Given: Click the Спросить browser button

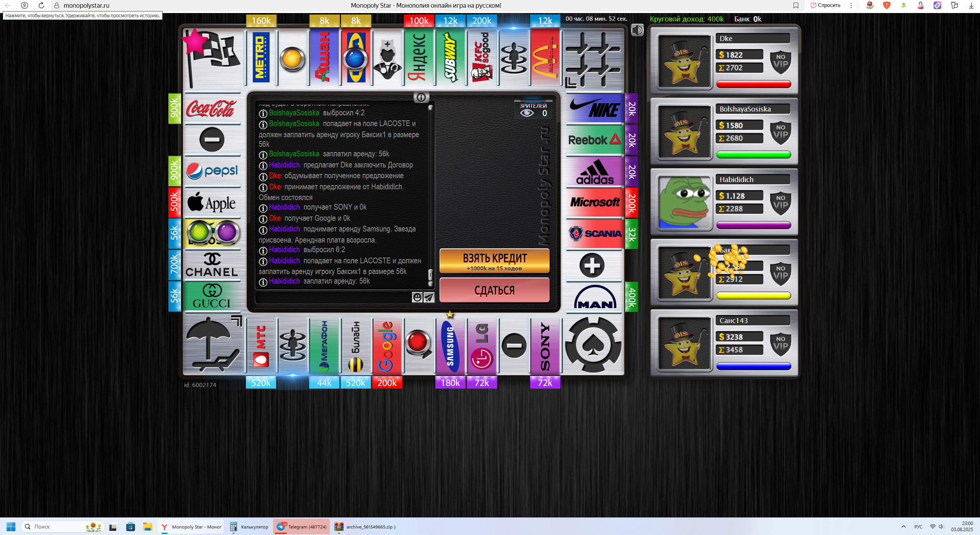Looking at the screenshot, I should click(825, 5).
